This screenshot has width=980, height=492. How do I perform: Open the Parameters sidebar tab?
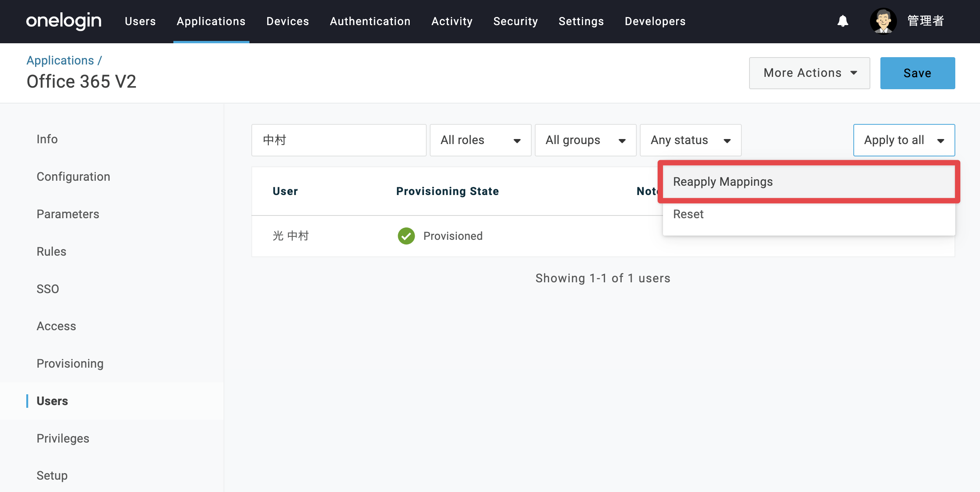(68, 214)
